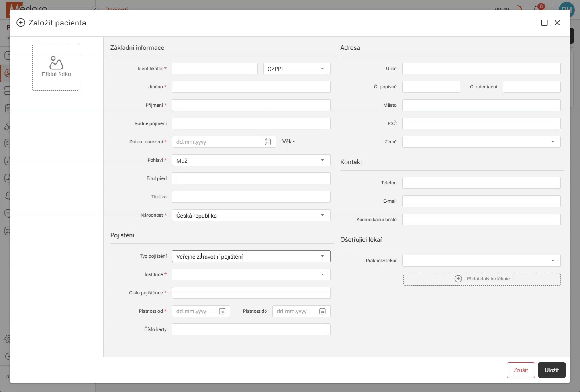This screenshot has height=392, width=580.
Task: Open the Platnost do calendar picker
Action: [x=322, y=311]
